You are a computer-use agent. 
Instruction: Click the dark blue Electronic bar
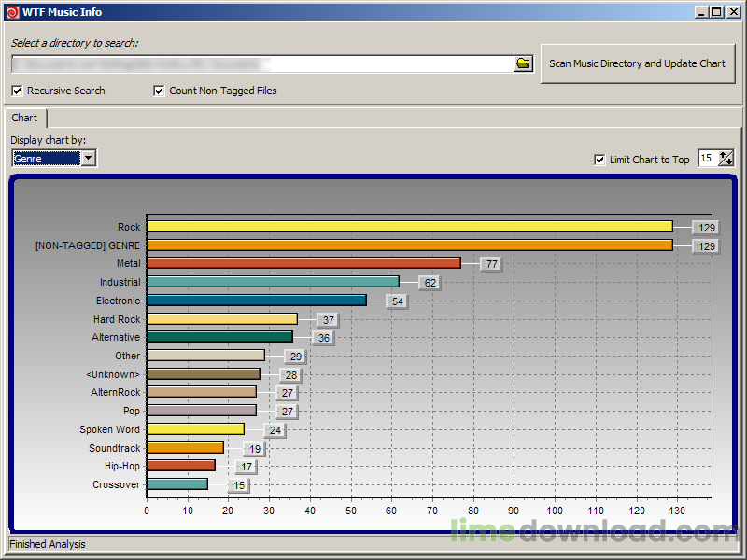[x=257, y=300]
